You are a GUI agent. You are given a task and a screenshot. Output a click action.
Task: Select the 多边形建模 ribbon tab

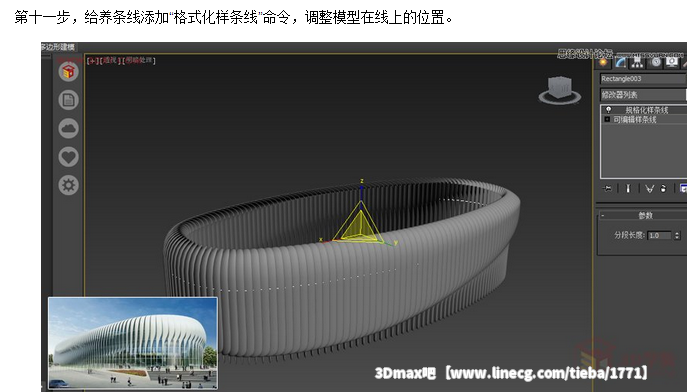click(58, 46)
